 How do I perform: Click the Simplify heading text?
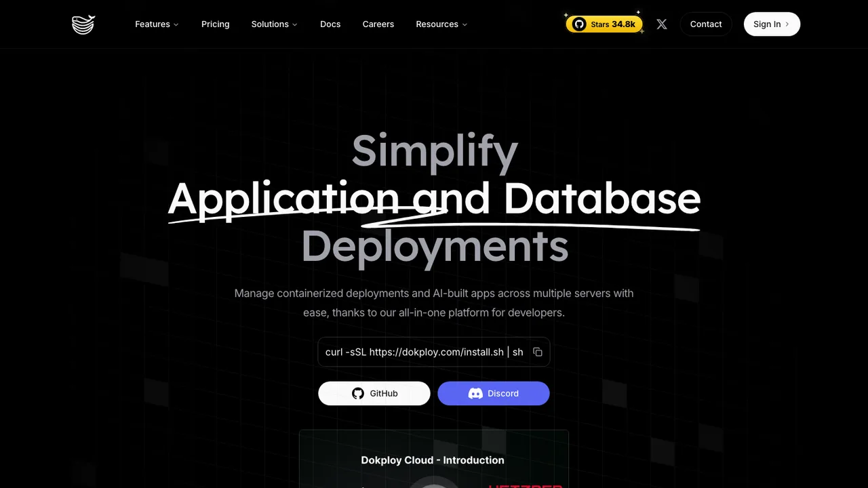pyautogui.click(x=435, y=150)
